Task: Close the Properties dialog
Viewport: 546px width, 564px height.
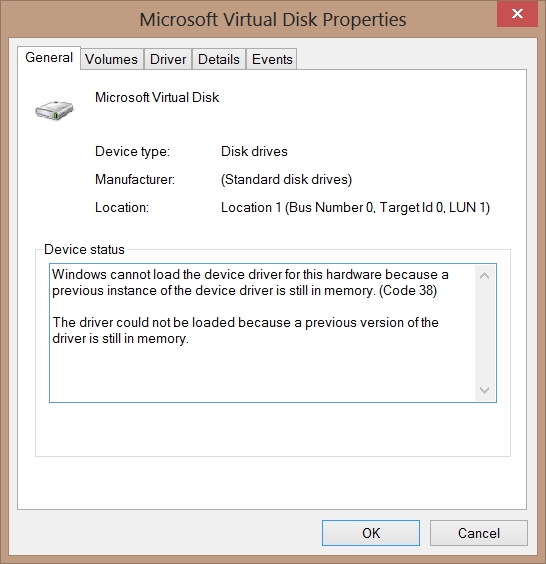Action: pos(517,14)
